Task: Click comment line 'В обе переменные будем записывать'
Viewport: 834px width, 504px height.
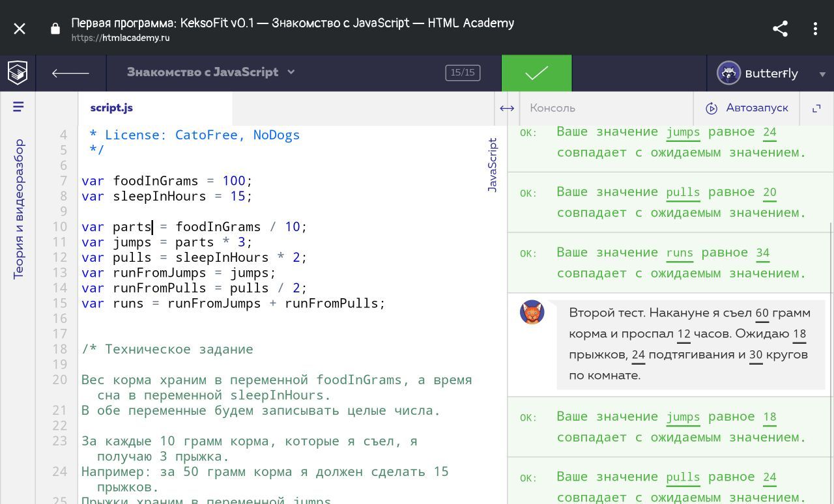Action: 261,410
